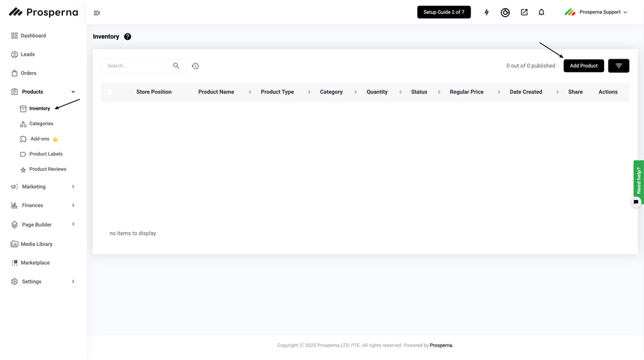Click the Add Product button

(x=584, y=66)
